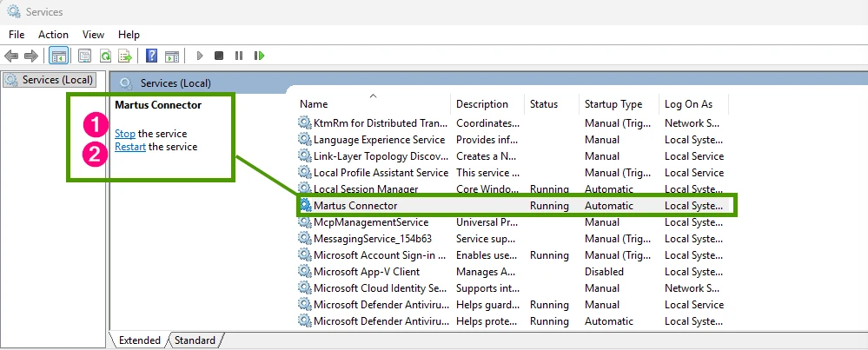Click the Export List toolbar icon
Viewport: 868px width, 350px height.
point(126,56)
